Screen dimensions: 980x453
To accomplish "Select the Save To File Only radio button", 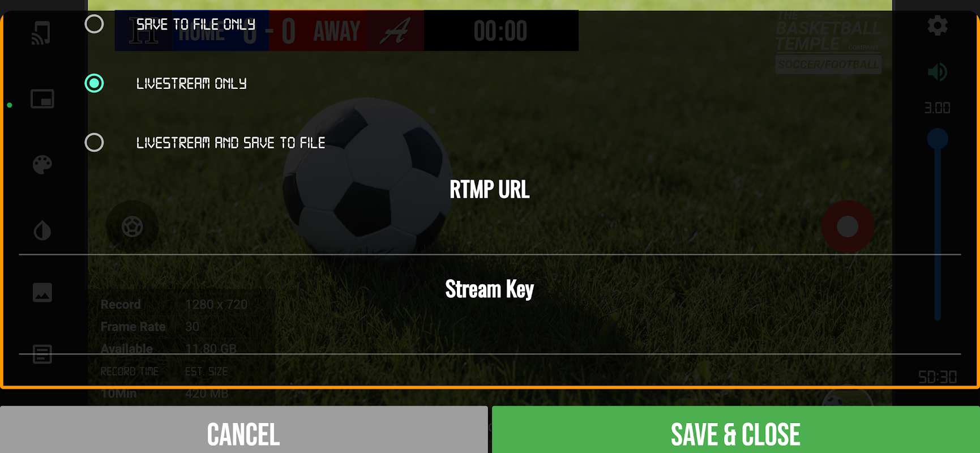I will [94, 24].
